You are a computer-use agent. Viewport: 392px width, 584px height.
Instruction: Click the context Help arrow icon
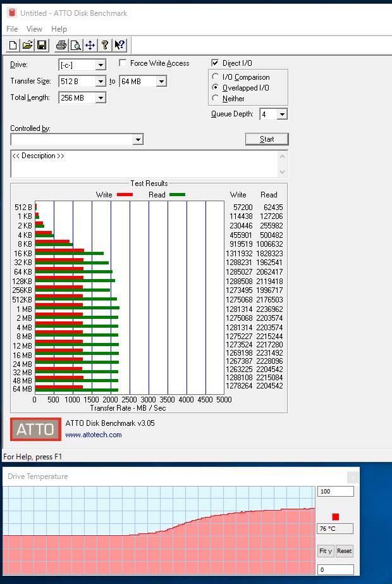tap(119, 46)
